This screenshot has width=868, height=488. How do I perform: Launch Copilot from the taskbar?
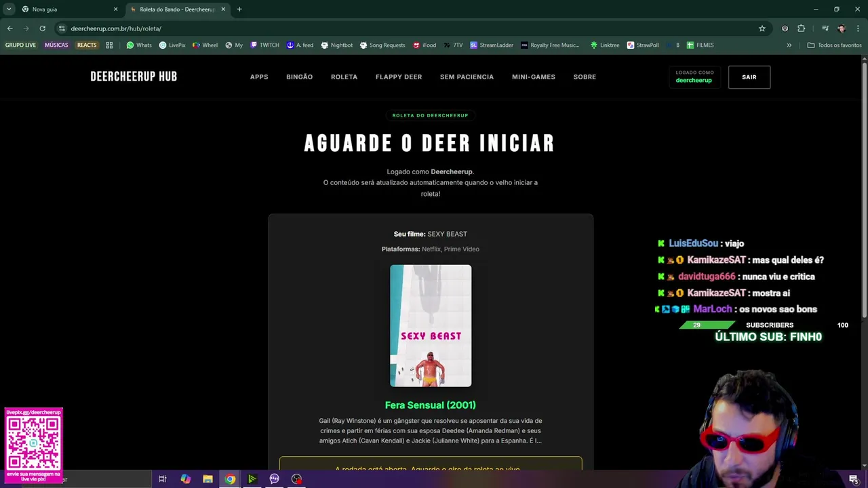point(185,479)
